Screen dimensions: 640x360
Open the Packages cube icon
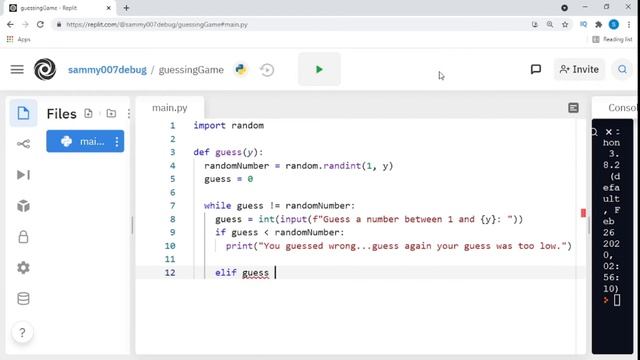point(23,206)
